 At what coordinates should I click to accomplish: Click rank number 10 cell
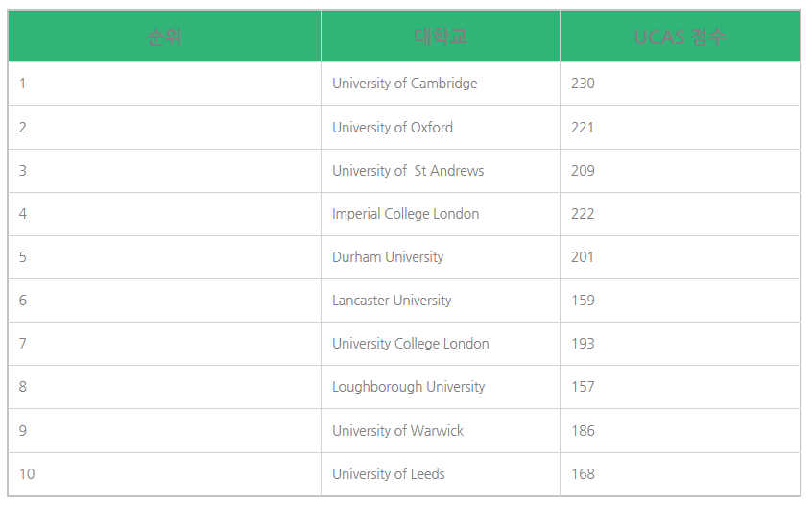(164, 474)
